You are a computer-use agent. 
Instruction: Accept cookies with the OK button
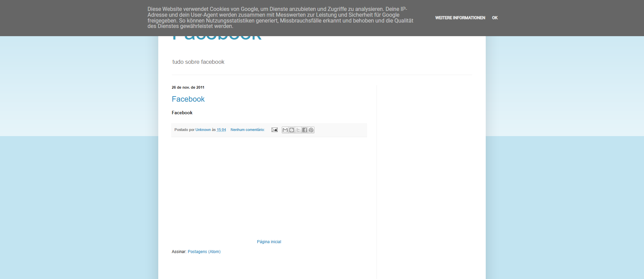pyautogui.click(x=495, y=18)
